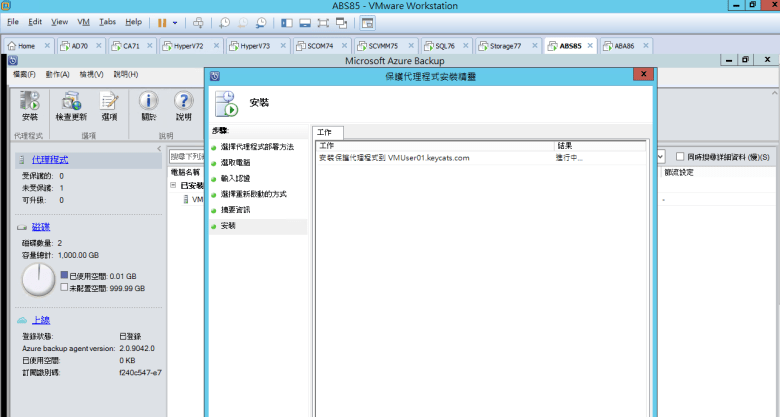Viewport: 780px width, 417px height.
Task: Click the 關於 (About) info icon
Action: coord(148,104)
